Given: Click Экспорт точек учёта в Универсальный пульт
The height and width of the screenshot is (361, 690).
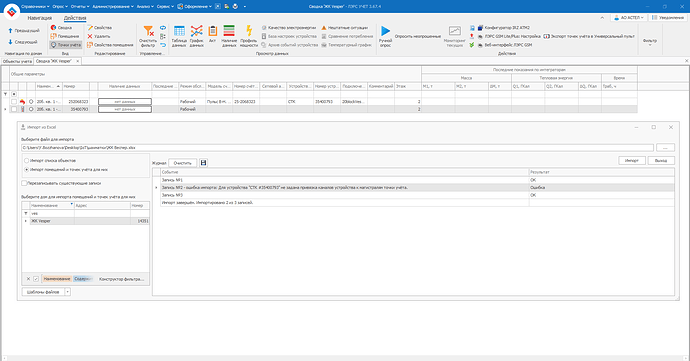Looking at the screenshot, I should pyautogui.click(x=589, y=36).
